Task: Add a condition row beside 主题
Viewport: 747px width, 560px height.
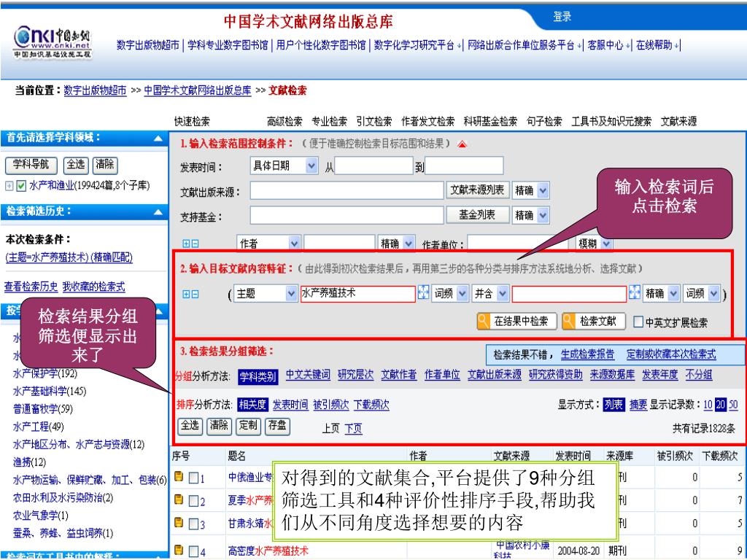Action: tap(186, 295)
